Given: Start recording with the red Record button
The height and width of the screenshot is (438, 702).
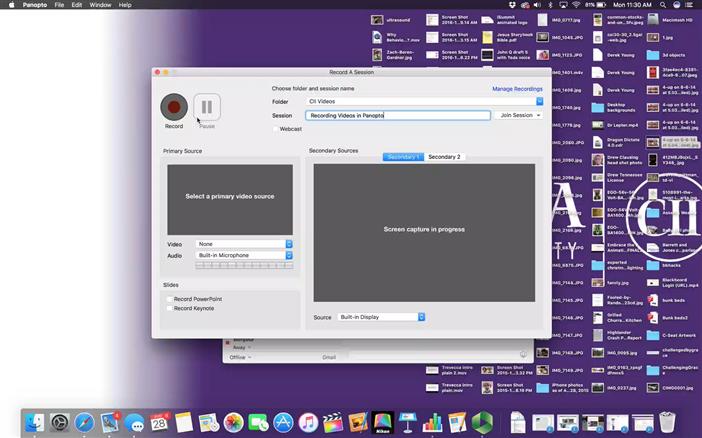Looking at the screenshot, I should point(174,107).
